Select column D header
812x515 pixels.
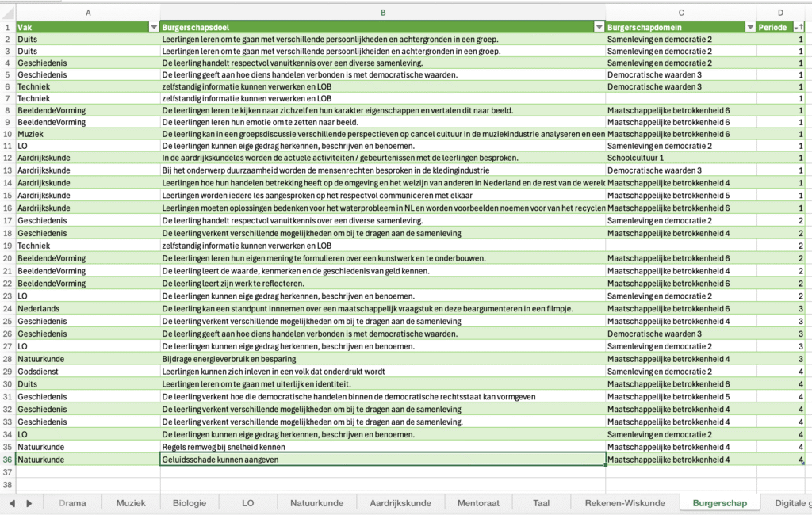click(780, 13)
